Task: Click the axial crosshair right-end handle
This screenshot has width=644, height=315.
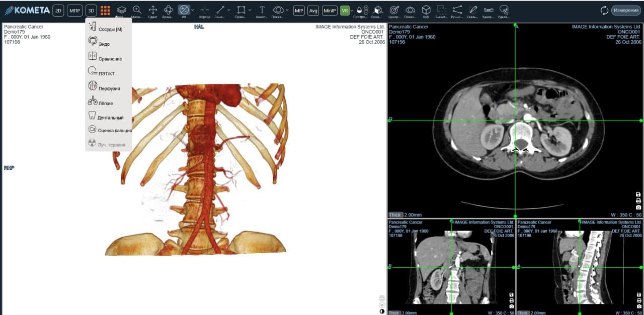Action: click(x=641, y=121)
